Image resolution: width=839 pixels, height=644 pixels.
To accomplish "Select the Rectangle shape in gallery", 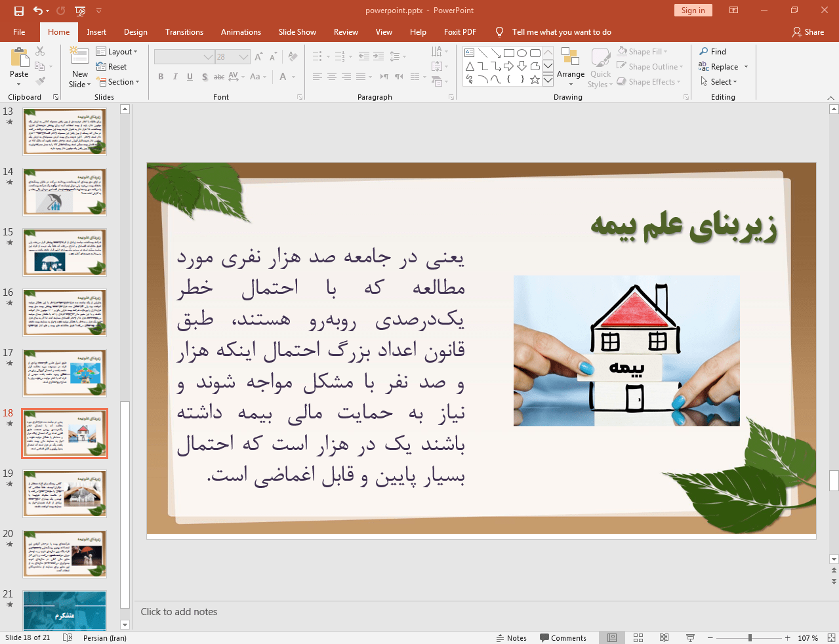I will (x=509, y=53).
